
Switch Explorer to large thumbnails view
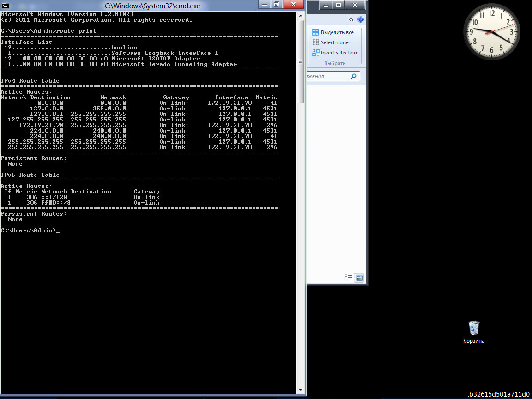point(359,278)
